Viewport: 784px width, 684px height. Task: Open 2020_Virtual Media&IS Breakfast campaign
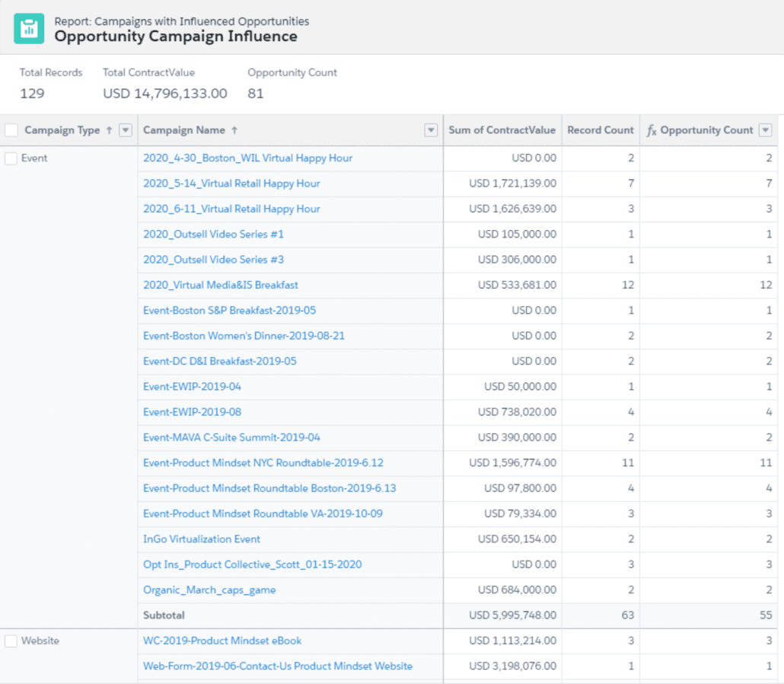pos(221,285)
